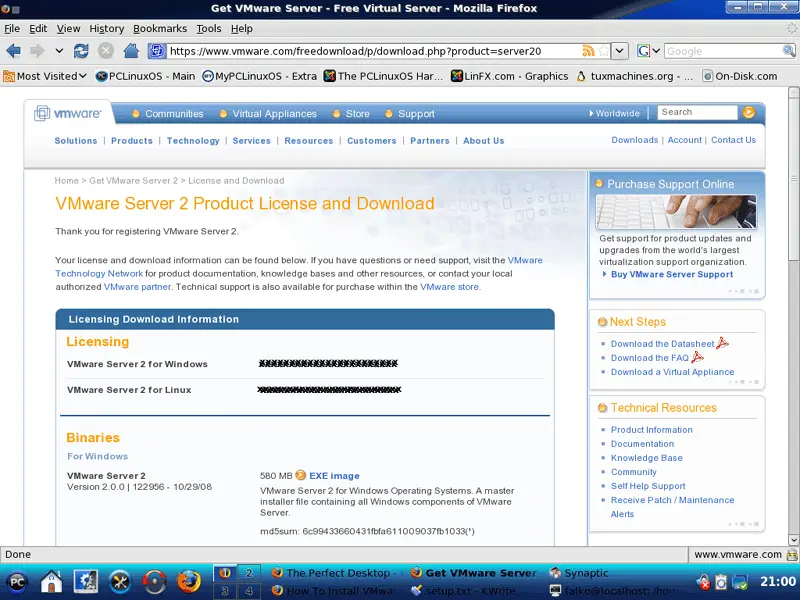Focus the URL address field
Screen dimensions: 800x600
pos(374,51)
